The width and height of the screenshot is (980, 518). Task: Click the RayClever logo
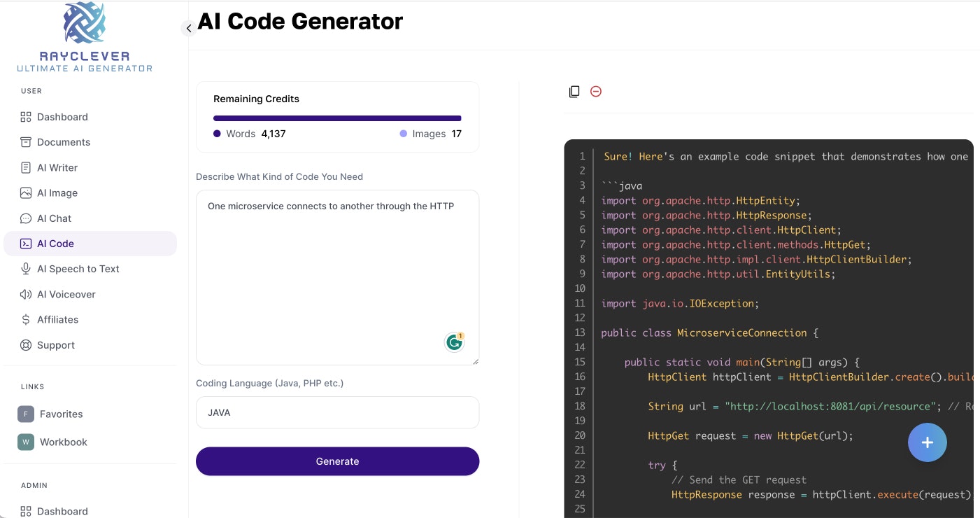(85, 37)
